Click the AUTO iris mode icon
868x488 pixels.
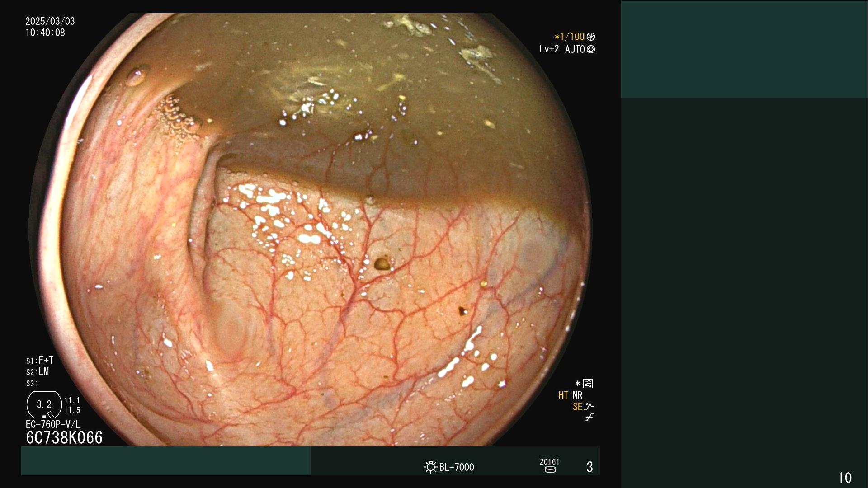(x=591, y=49)
